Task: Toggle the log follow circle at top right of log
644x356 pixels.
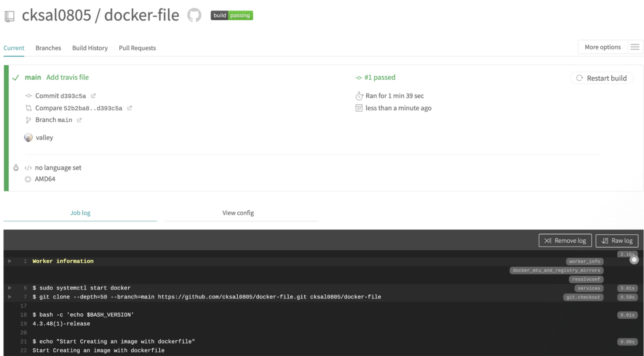Action: (x=634, y=260)
